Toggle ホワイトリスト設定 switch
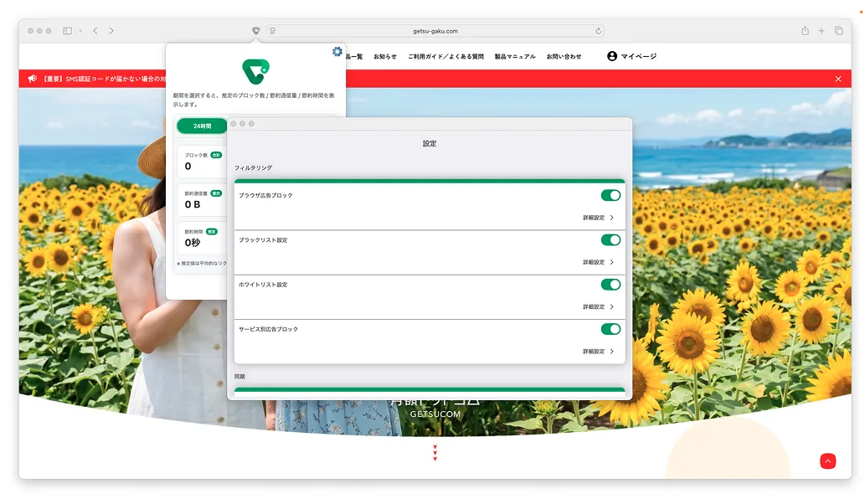Image resolution: width=865 pixels, height=504 pixels. pyautogui.click(x=610, y=285)
